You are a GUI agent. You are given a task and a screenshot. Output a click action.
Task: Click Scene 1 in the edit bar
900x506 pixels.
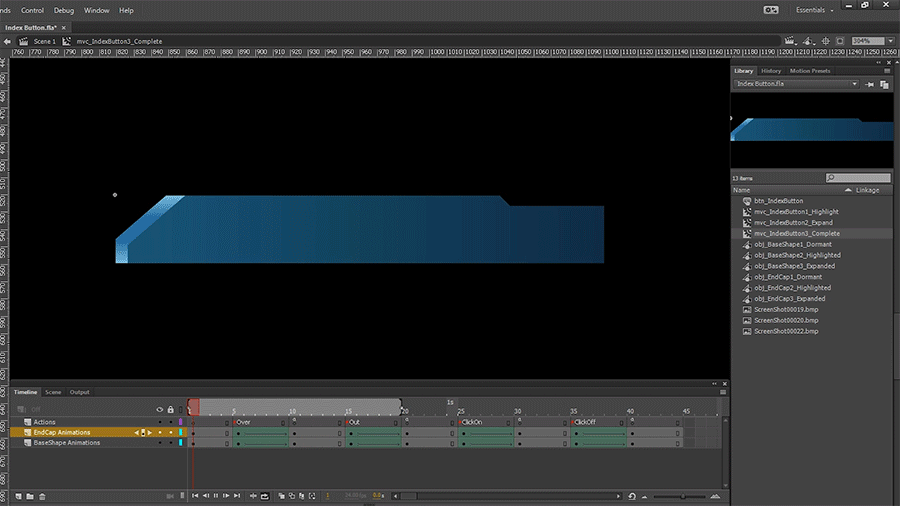tap(44, 41)
